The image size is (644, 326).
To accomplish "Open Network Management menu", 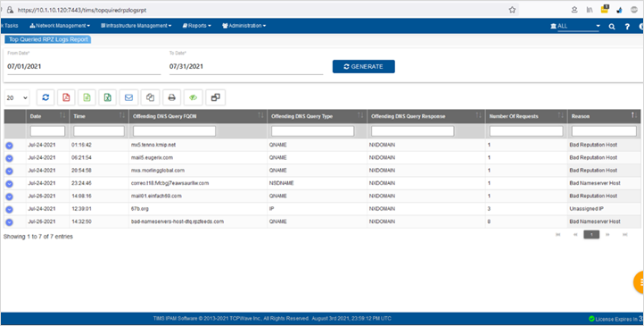I will click(60, 26).
